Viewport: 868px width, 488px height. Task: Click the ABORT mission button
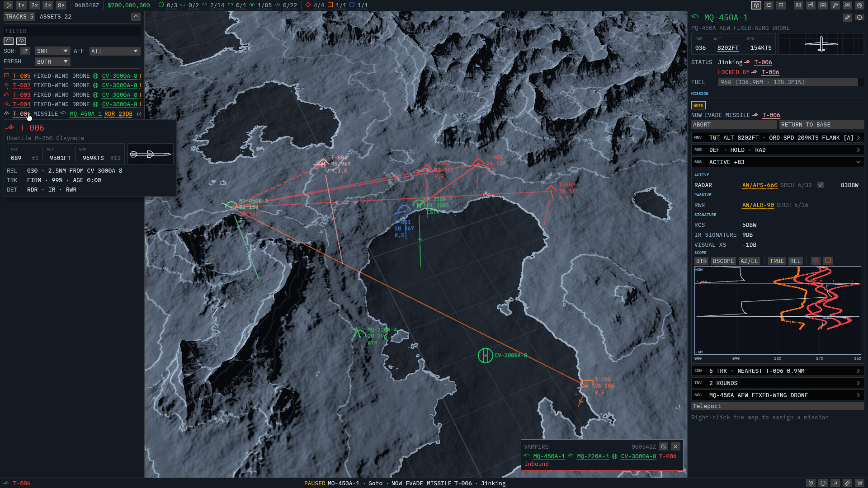734,125
